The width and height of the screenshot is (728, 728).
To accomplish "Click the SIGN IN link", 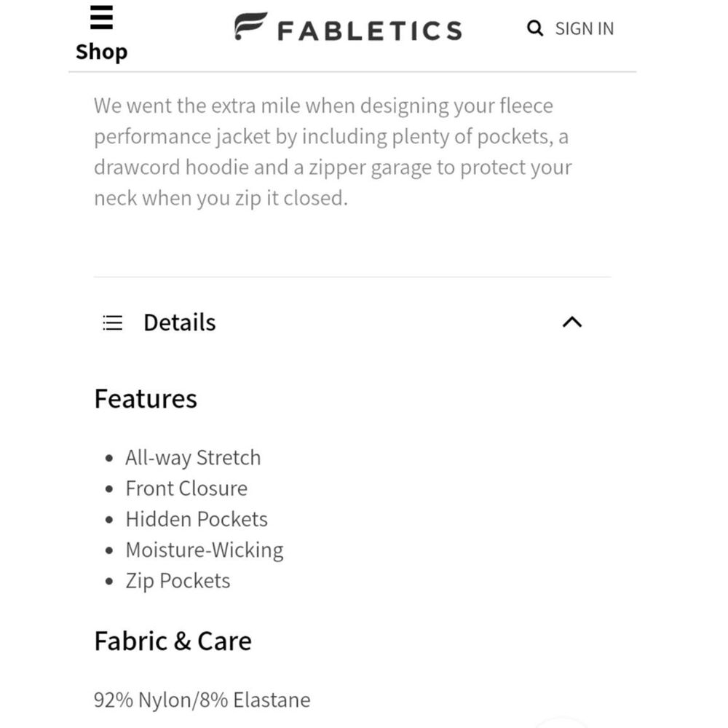I will coord(585,28).
